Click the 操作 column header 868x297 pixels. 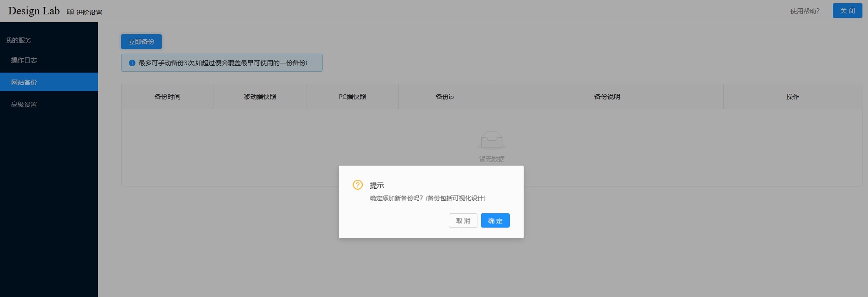(x=793, y=97)
